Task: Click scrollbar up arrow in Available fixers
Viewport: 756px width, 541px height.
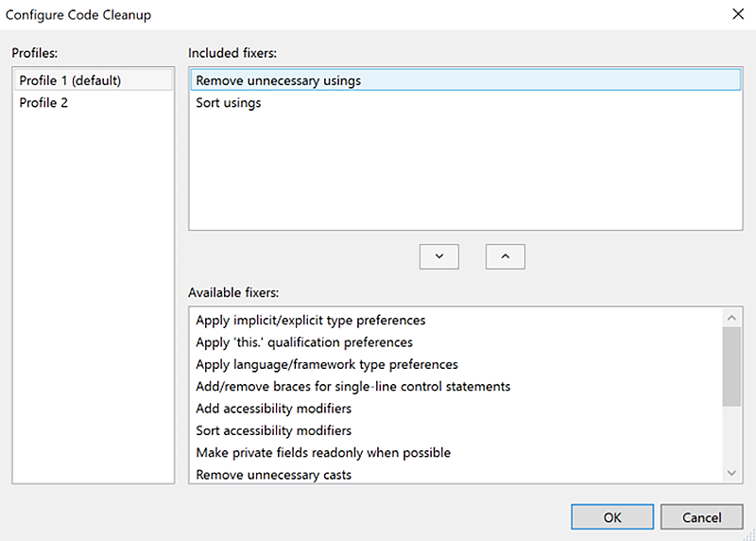Action: [731, 317]
